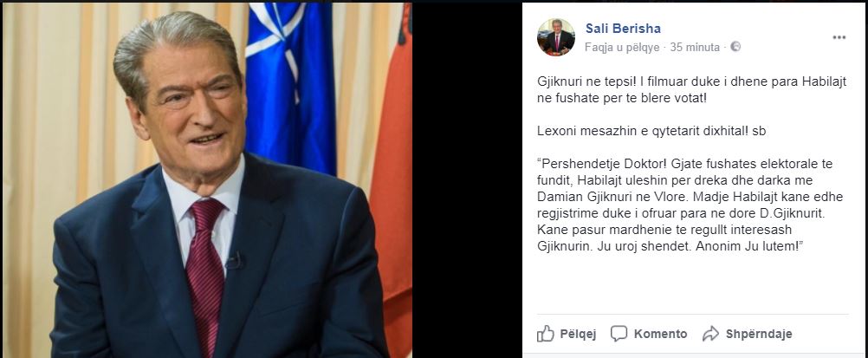Click the 'Faqja u pëlqye' page-liked label
The image size is (868, 358).
click(622, 48)
